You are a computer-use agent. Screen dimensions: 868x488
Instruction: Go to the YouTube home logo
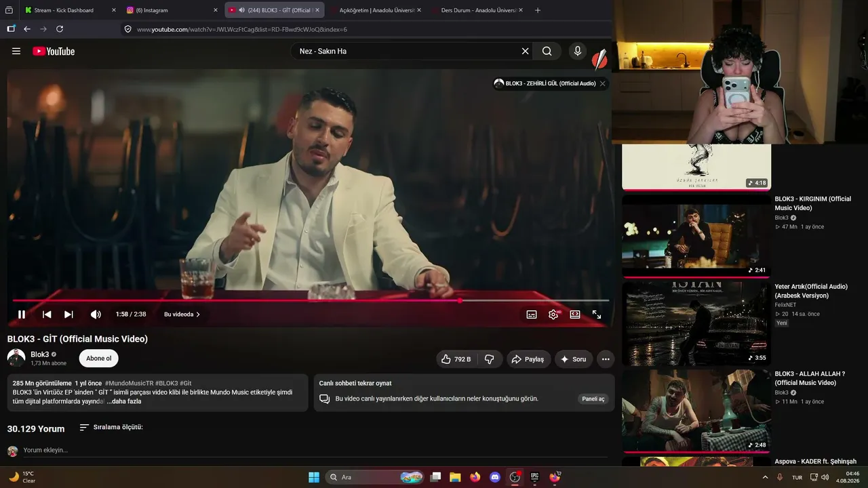[54, 51]
